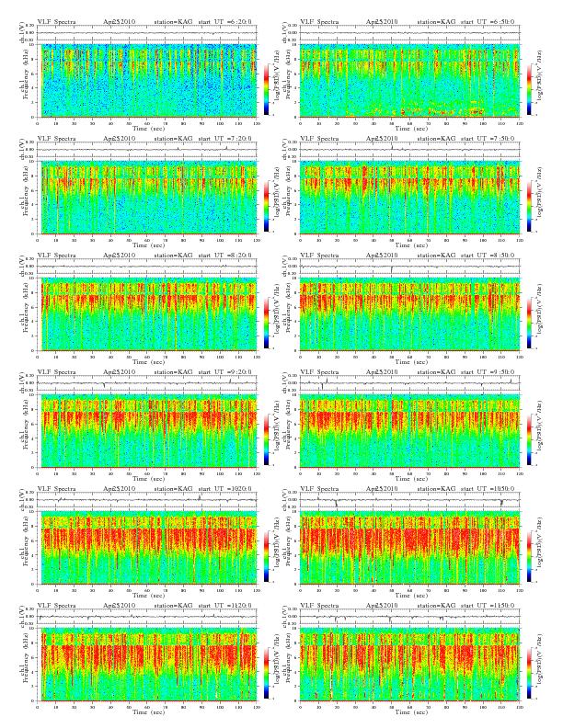This screenshot has width=563, height=728.
Task: Click the spectrogram for start UT 9:20:0
Action: pos(149,431)
